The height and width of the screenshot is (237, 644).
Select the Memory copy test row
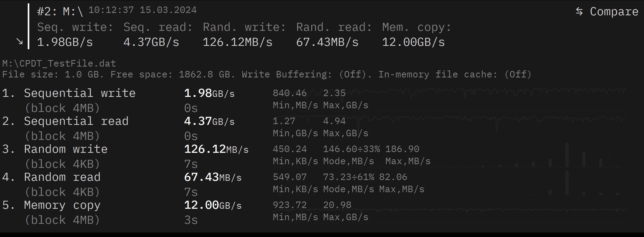point(62,205)
